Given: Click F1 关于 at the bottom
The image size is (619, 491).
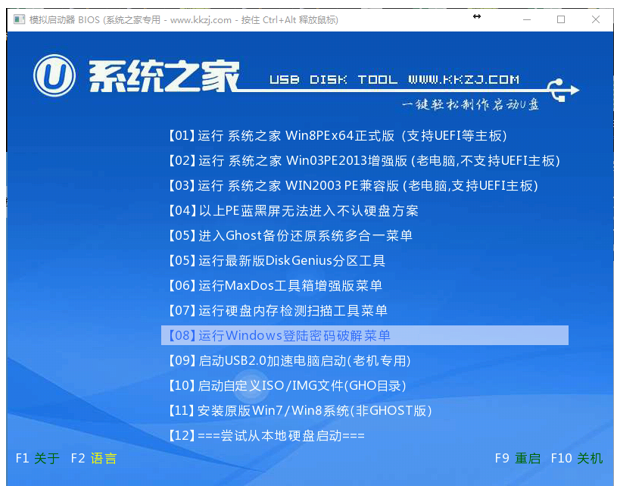Looking at the screenshot, I should point(38,458).
